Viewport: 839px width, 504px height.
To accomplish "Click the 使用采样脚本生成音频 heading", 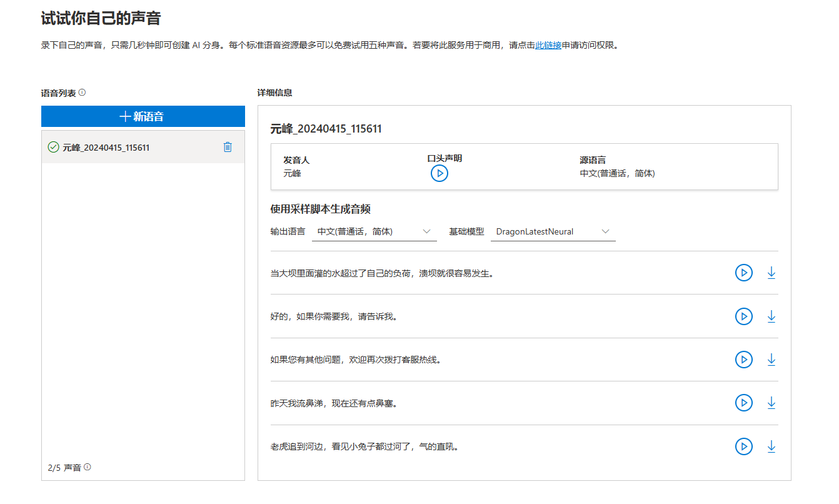I will click(321, 209).
